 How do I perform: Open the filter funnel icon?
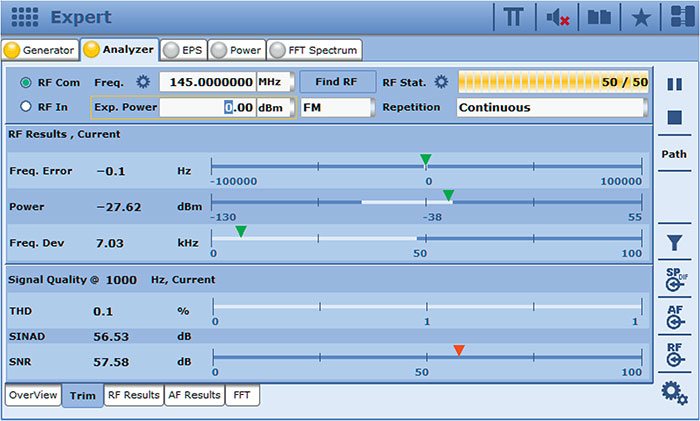(x=674, y=242)
